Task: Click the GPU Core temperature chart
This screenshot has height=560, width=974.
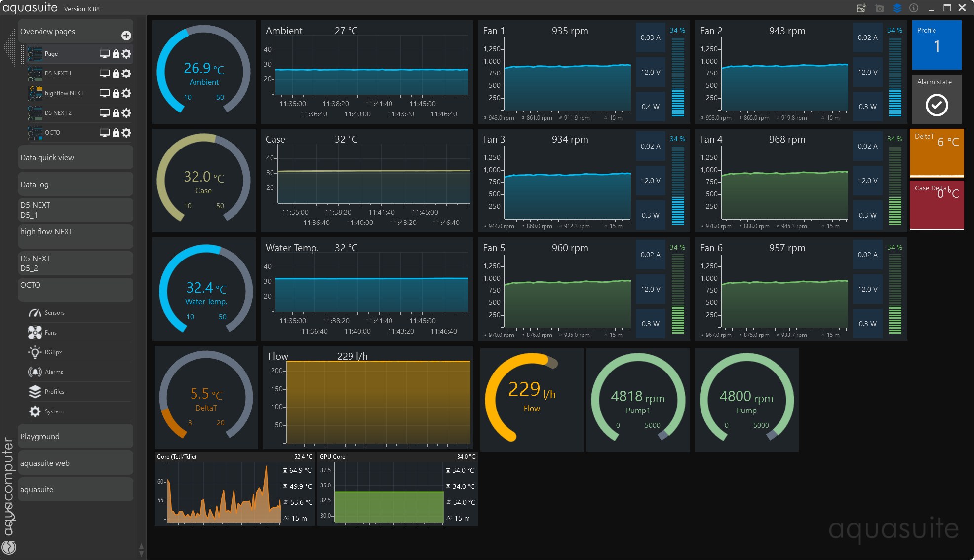Action: coord(397,489)
